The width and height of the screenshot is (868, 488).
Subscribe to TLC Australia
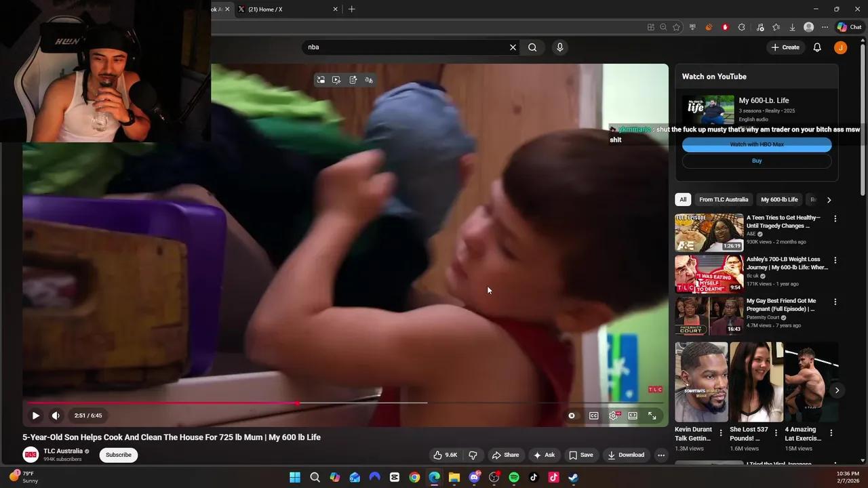pyautogui.click(x=119, y=455)
